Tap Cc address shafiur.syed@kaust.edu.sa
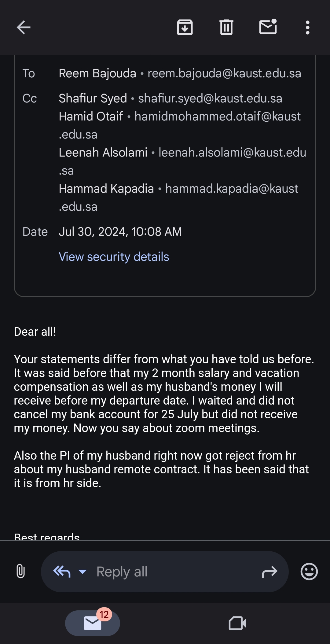 pyautogui.click(x=210, y=98)
